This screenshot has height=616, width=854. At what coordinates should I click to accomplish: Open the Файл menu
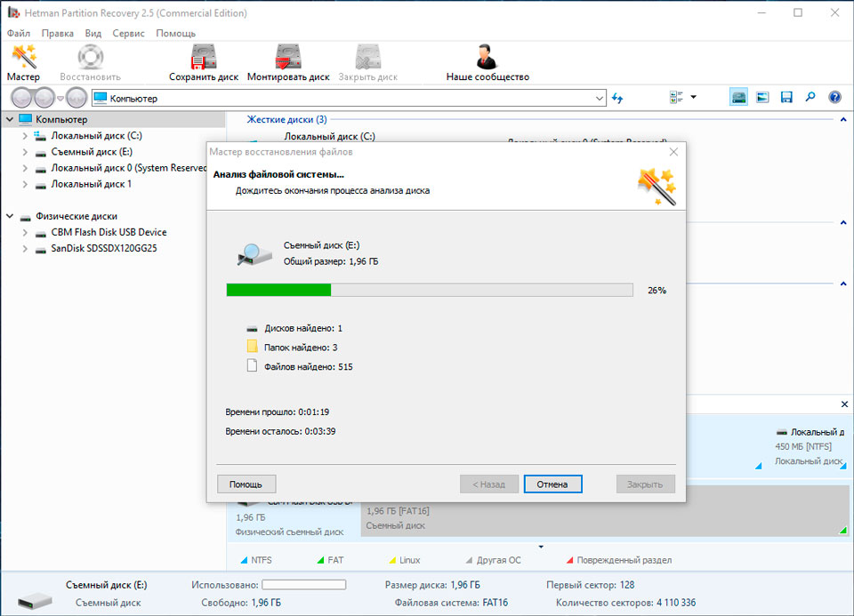19,33
